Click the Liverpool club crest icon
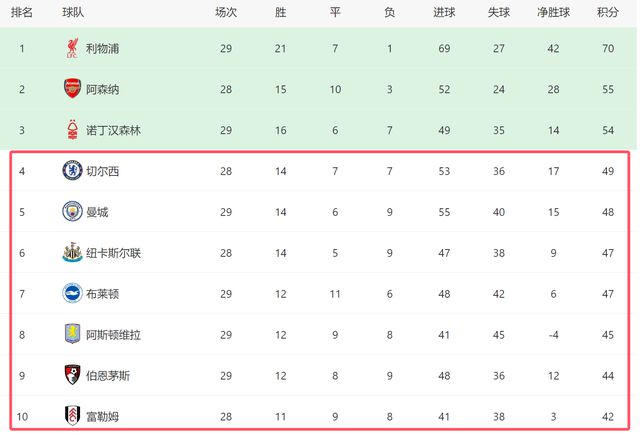 [72, 48]
